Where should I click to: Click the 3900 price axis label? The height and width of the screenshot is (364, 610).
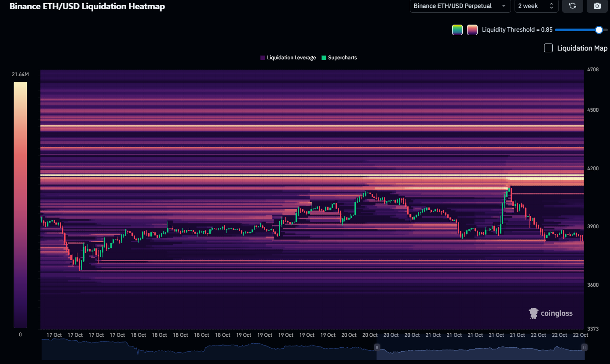pos(592,226)
